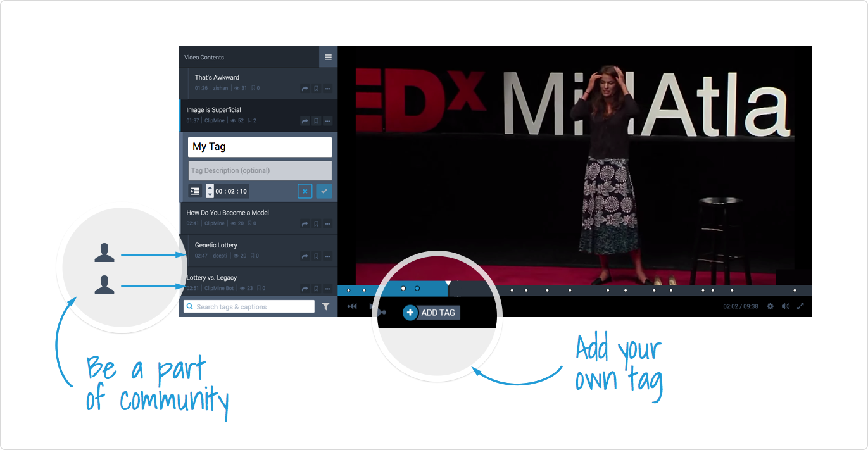The width and height of the screenshot is (868, 450).
Task: Select the That's Awkward tag title
Action: click(217, 77)
